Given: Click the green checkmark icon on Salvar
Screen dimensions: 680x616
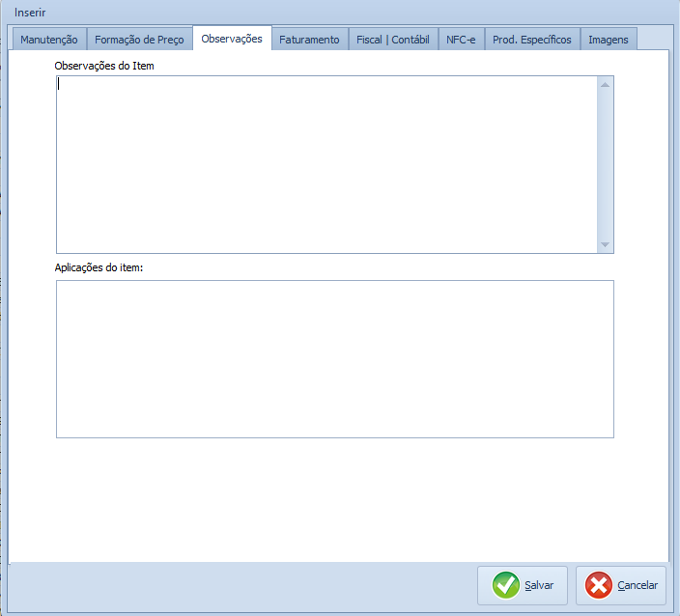Looking at the screenshot, I should 505,585.
